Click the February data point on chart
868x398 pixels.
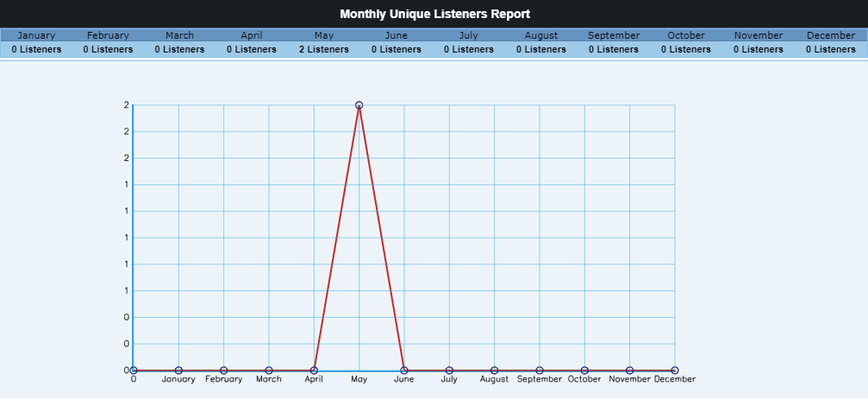pos(223,370)
